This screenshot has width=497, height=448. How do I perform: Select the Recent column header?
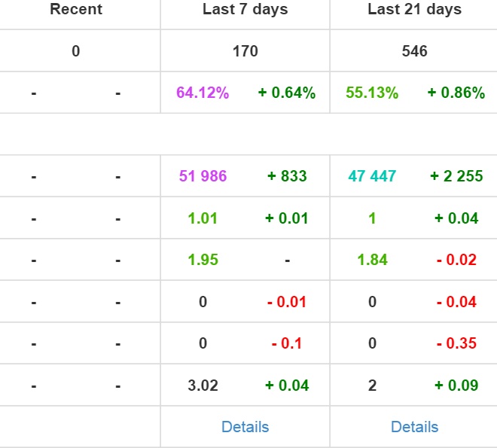76,10
